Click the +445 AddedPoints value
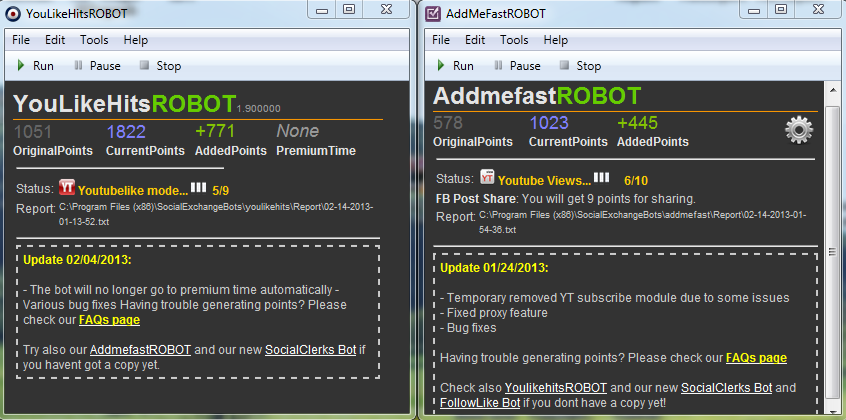The height and width of the screenshot is (420, 846). (x=638, y=123)
